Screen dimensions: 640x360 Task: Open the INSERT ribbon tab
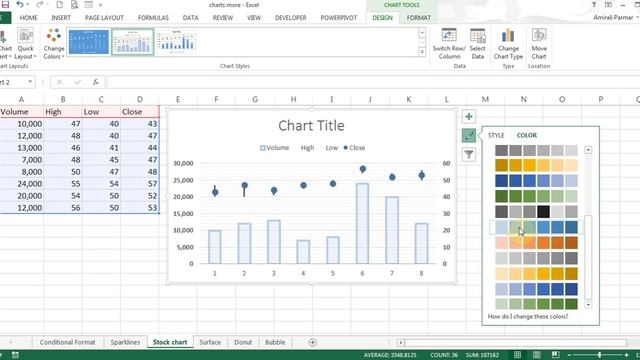click(x=61, y=18)
